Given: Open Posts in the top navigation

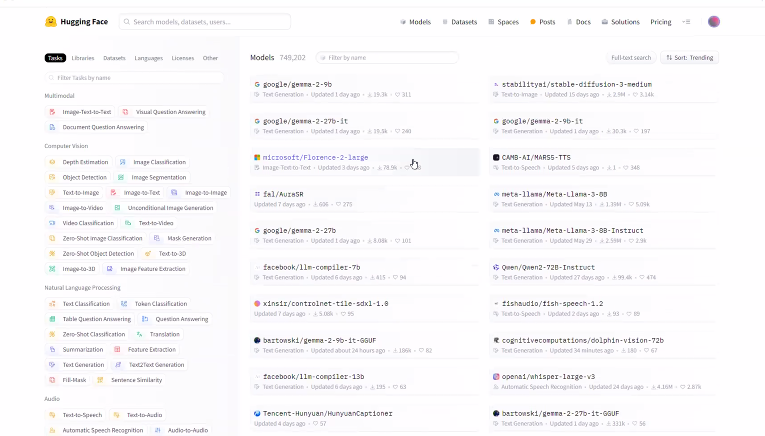Looking at the screenshot, I should click(x=543, y=22).
